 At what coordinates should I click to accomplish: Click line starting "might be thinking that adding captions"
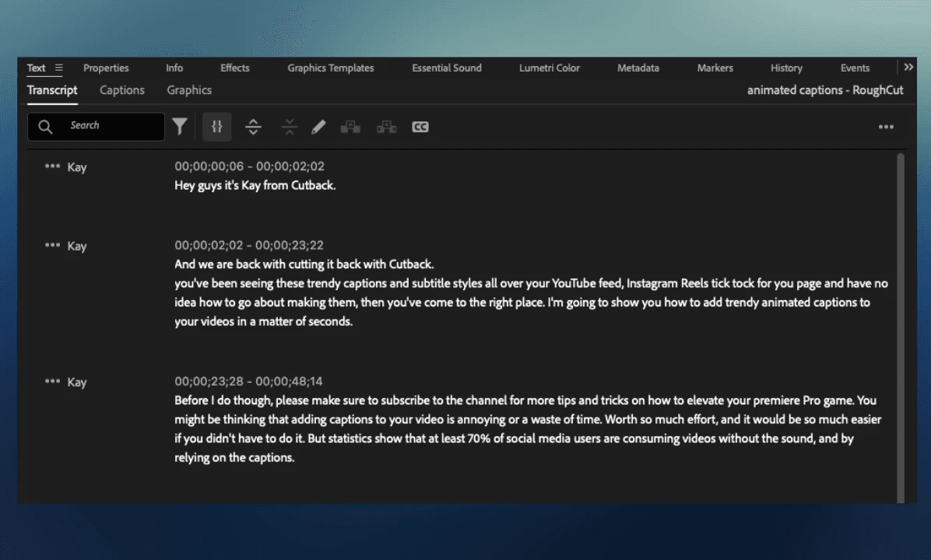tap(528, 418)
